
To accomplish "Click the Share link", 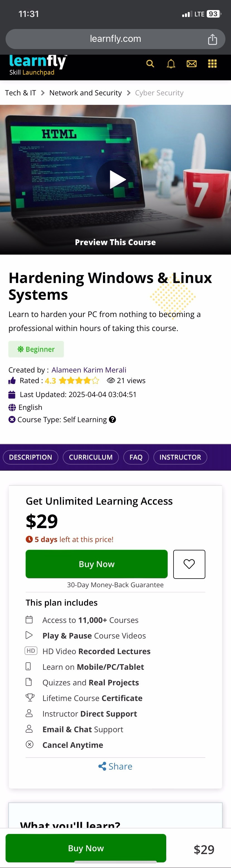I will click(115, 766).
